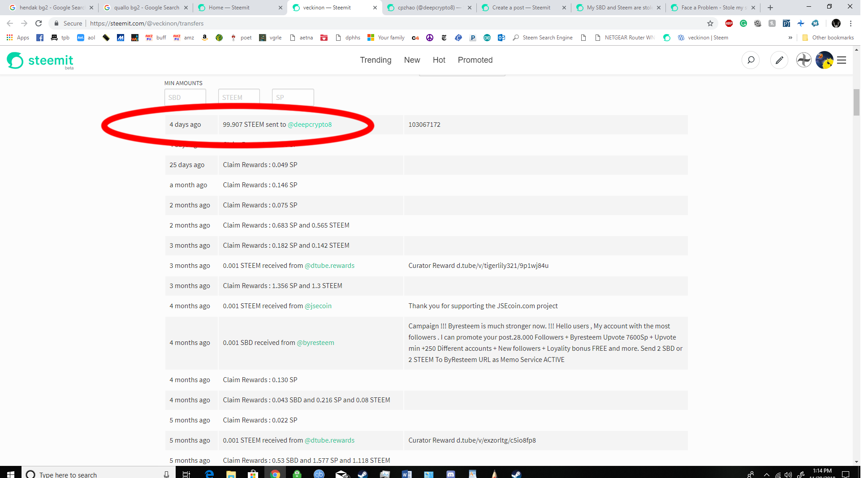The height and width of the screenshot is (478, 868).
Task: Open Hot in Steemit nav
Action: click(439, 60)
